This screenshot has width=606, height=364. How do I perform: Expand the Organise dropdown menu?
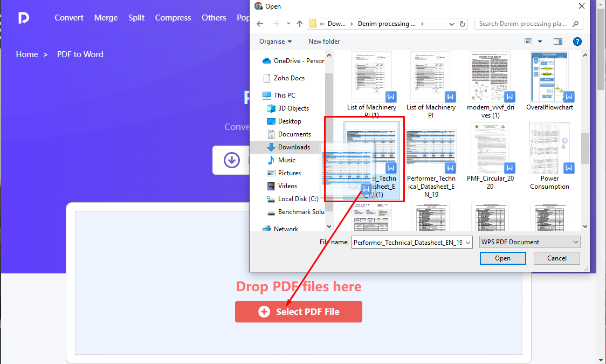tap(276, 42)
